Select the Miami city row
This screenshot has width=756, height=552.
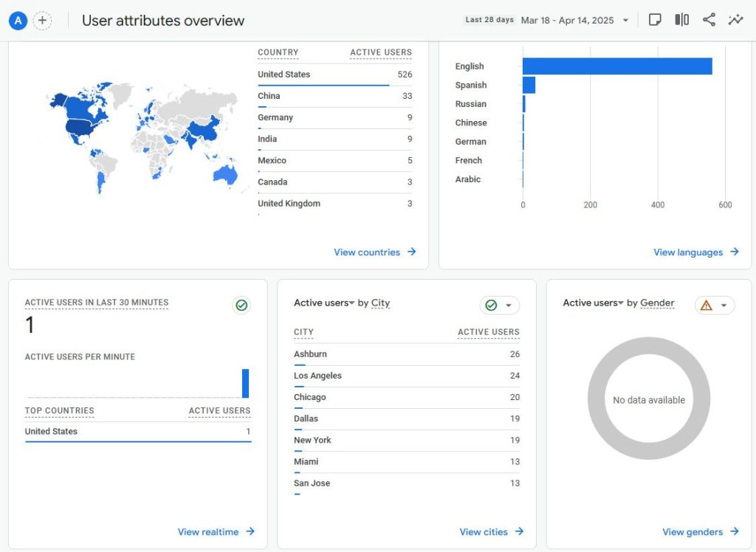tap(407, 462)
